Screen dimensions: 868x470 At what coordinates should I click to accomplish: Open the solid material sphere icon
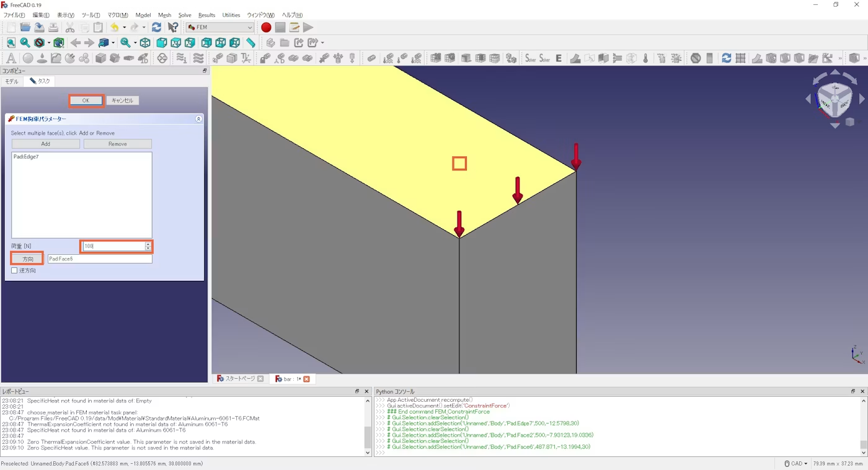28,58
